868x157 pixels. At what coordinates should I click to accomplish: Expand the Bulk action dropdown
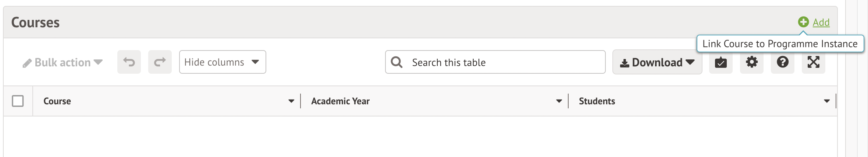tap(98, 62)
